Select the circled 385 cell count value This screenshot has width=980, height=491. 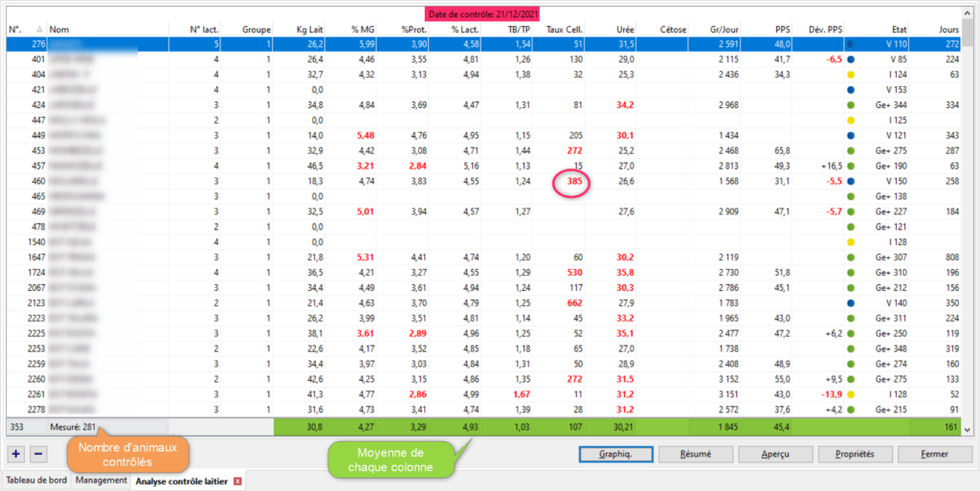573,181
